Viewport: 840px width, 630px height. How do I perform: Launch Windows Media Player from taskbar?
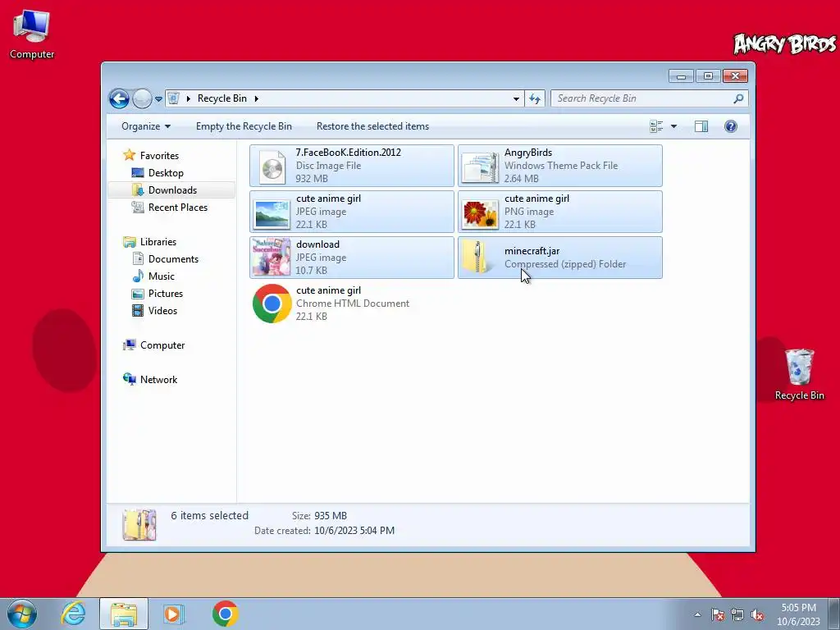(173, 614)
